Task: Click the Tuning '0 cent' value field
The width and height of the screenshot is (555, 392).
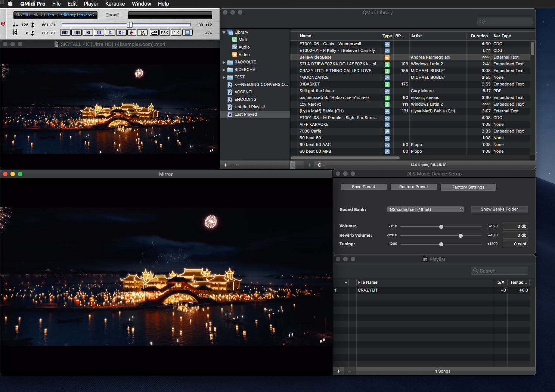Action: [515, 244]
